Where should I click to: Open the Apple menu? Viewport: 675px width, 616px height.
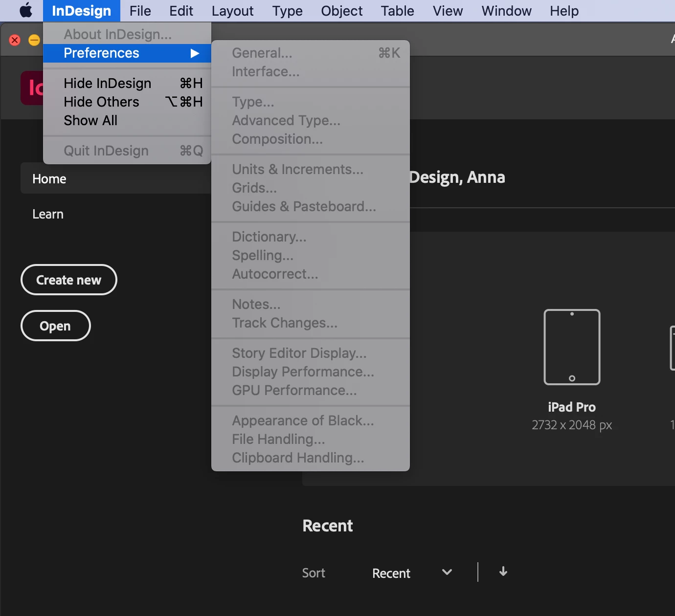pyautogui.click(x=26, y=11)
